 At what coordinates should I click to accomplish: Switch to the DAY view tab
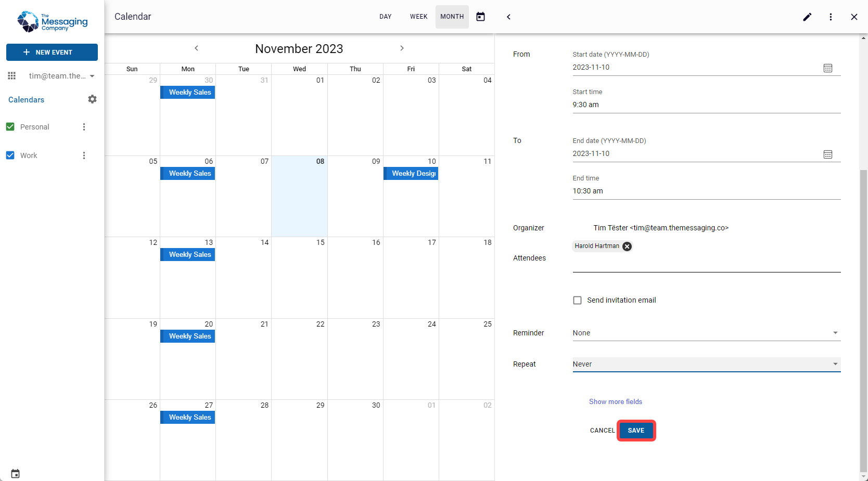coord(385,17)
